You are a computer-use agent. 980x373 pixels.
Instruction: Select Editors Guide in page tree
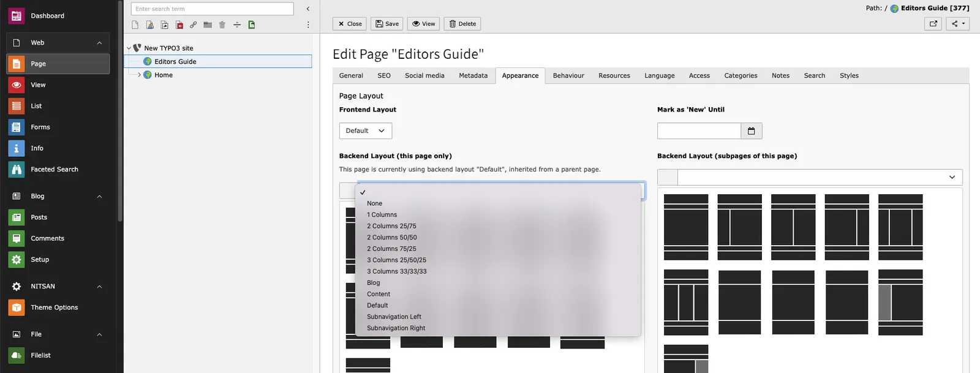click(218, 62)
